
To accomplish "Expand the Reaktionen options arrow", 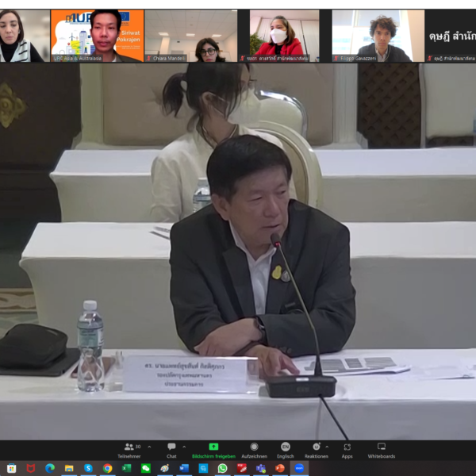I will click(327, 447).
